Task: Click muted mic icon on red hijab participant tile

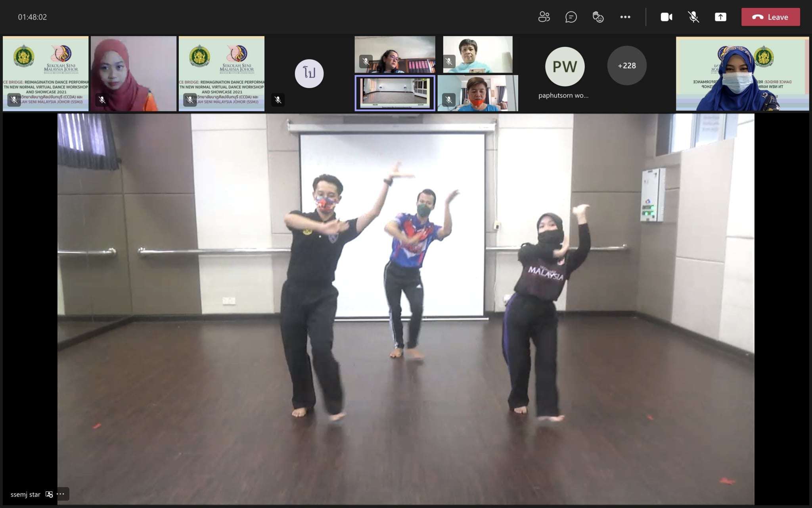Action: tap(102, 100)
